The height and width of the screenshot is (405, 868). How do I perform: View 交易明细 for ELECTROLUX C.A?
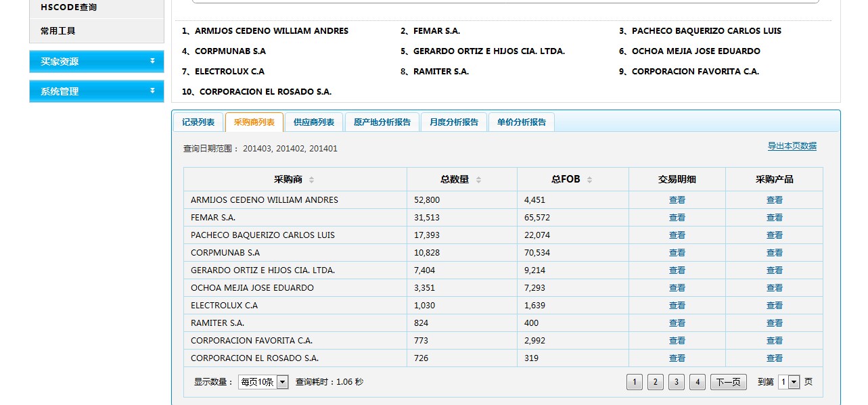pyautogui.click(x=677, y=306)
